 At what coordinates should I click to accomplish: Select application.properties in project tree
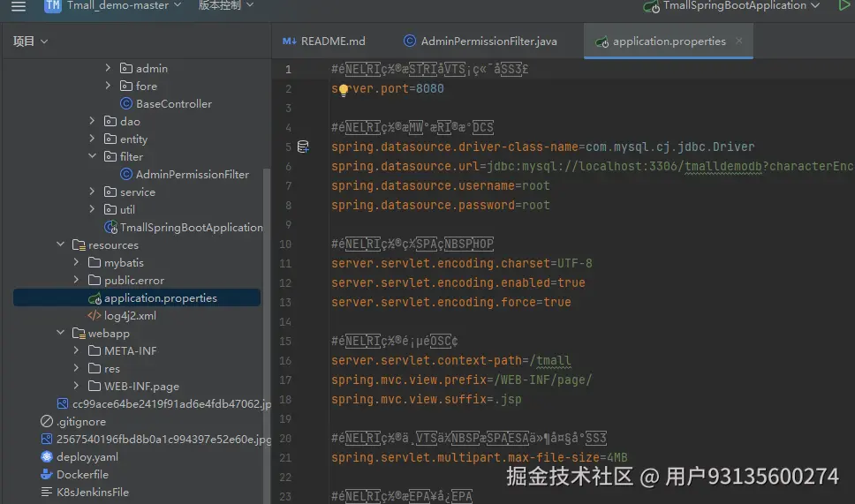pos(137,298)
